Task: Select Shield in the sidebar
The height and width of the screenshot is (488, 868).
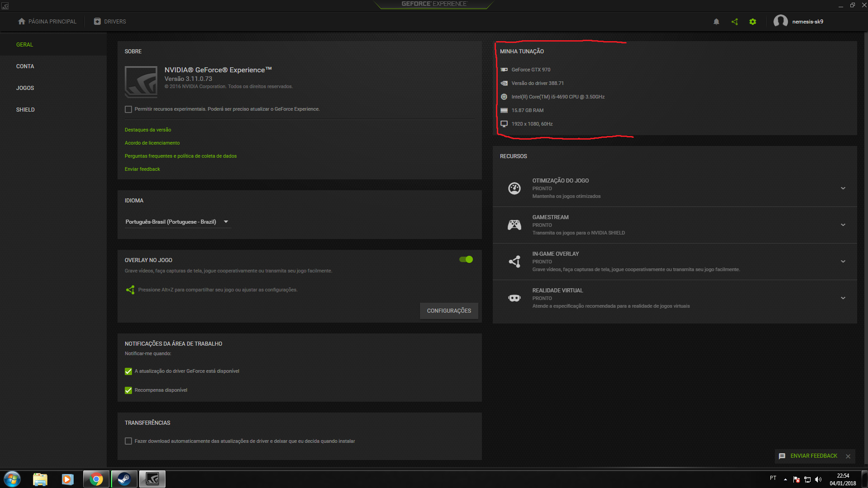Action: point(53,110)
